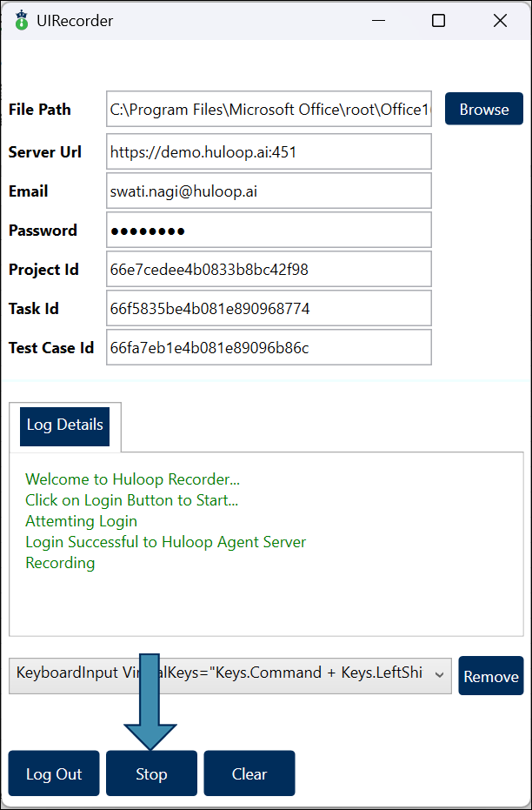Minimize the UIRecorder window
Viewport: 532px width, 810px height.
[379, 20]
